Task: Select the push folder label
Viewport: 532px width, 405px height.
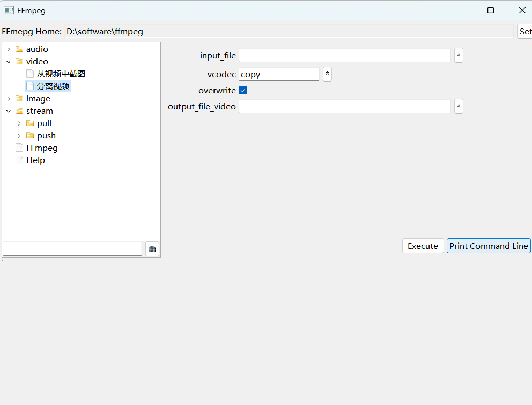Action: point(47,136)
